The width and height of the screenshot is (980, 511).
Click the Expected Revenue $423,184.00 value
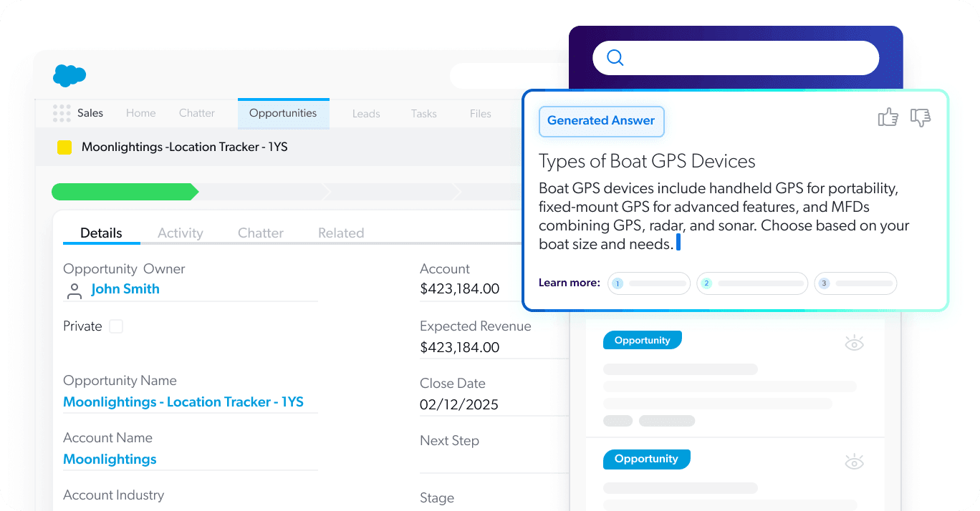[x=460, y=347]
